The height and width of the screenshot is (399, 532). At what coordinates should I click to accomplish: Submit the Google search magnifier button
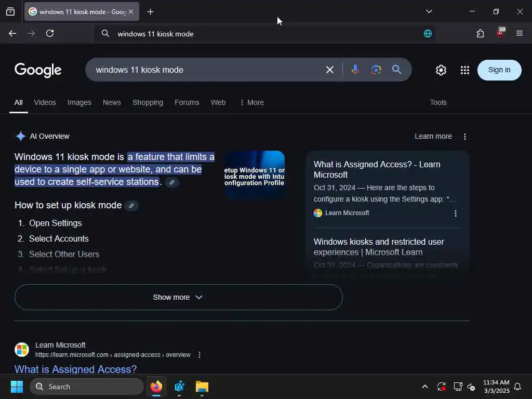[x=396, y=70]
